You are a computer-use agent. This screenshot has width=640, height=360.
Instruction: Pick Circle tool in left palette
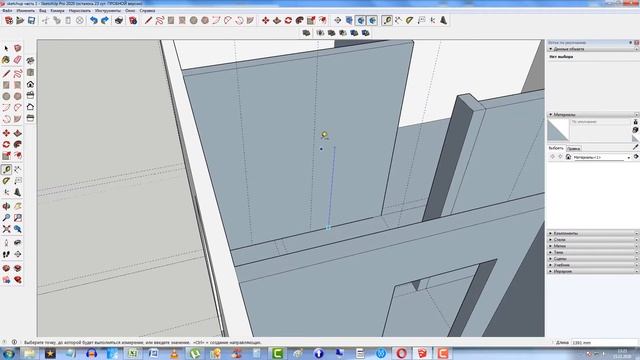coord(6,96)
